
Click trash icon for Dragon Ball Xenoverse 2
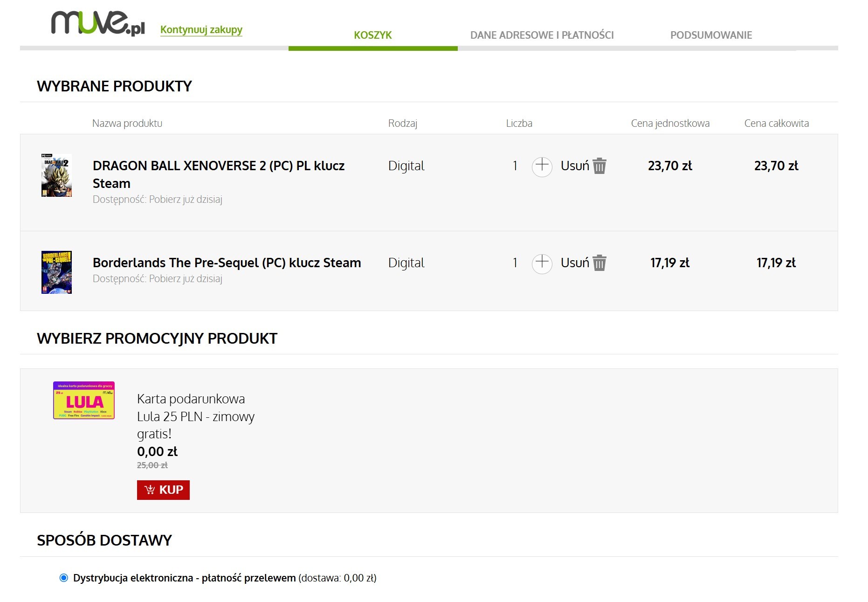pyautogui.click(x=599, y=166)
